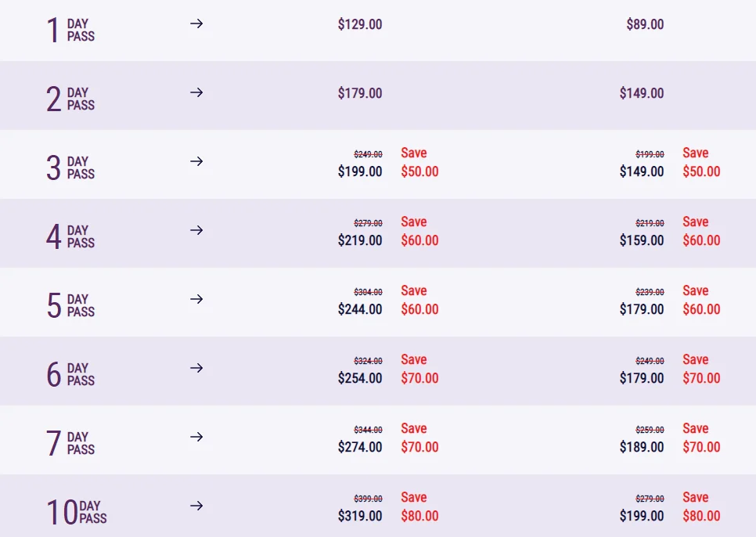Select the 1 Day Pass label
Image resolution: width=756 pixels, height=537 pixels.
[x=70, y=30]
